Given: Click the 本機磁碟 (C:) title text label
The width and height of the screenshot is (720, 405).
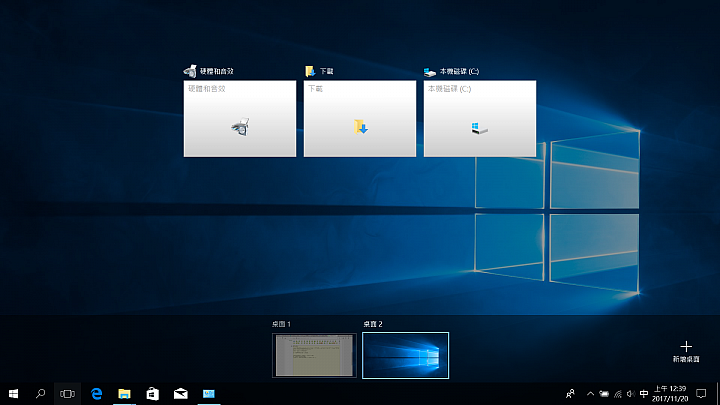Looking at the screenshot, I should [x=459, y=71].
